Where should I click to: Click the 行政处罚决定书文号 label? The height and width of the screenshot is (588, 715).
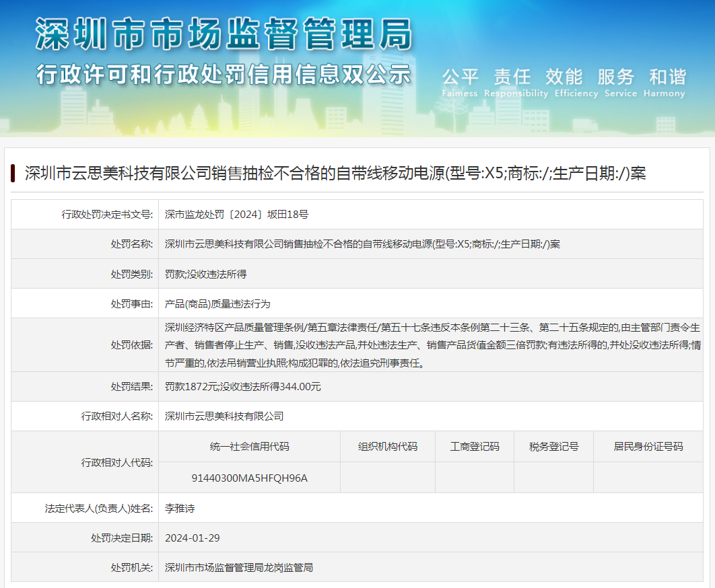click(x=107, y=214)
